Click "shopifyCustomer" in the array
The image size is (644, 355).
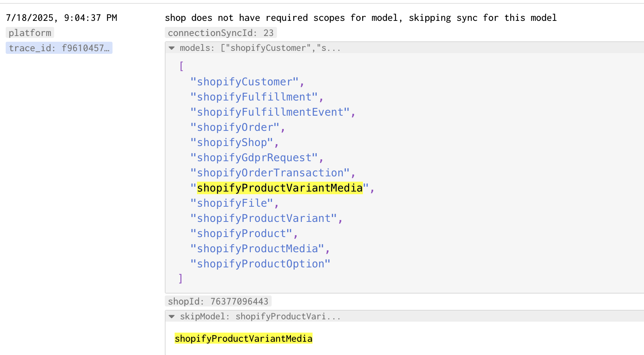pyautogui.click(x=244, y=82)
